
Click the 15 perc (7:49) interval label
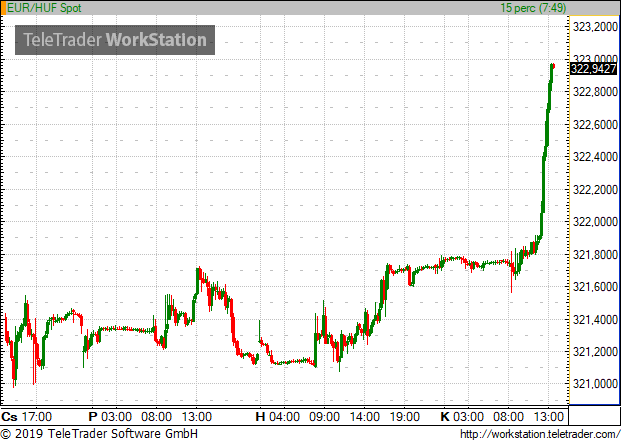(x=533, y=8)
